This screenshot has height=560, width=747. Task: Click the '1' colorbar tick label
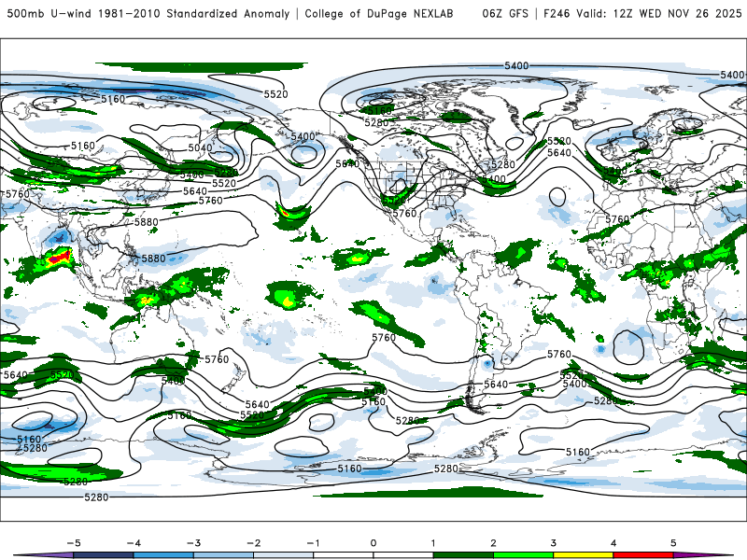click(x=433, y=543)
